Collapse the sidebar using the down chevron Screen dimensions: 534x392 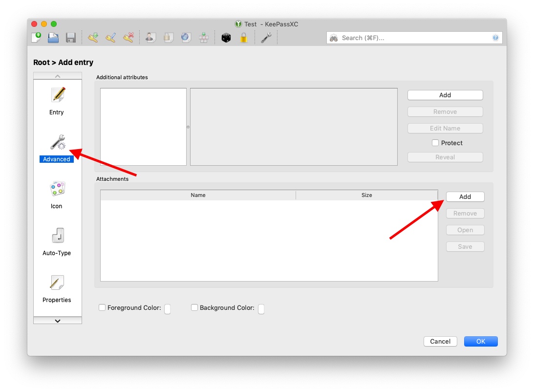57,321
